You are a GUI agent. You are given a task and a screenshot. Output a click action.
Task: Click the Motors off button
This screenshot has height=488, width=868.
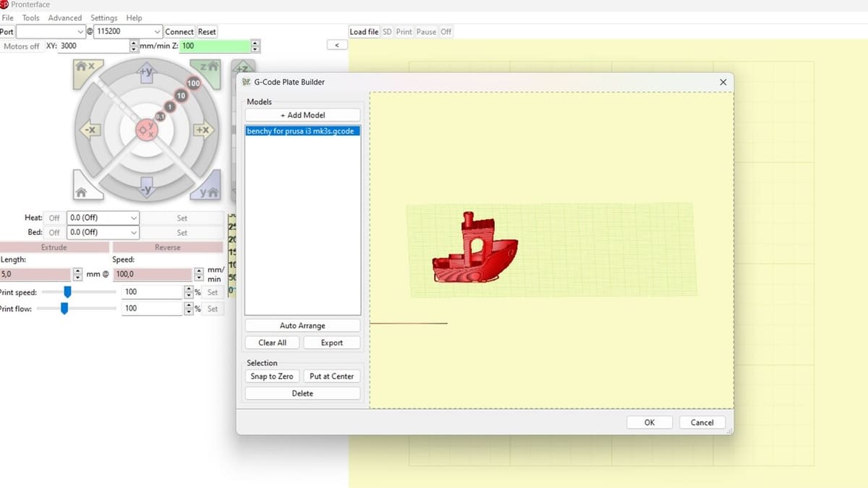point(22,46)
